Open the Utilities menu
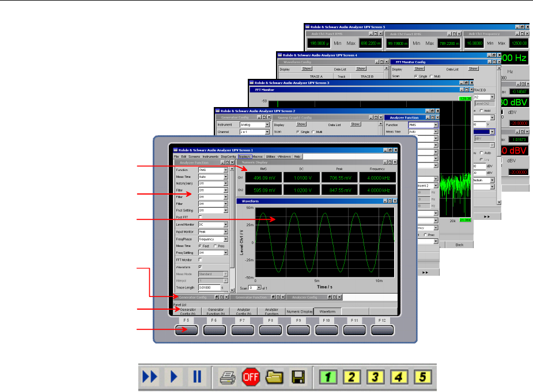Viewport: 533px width, 392px height. (271, 157)
